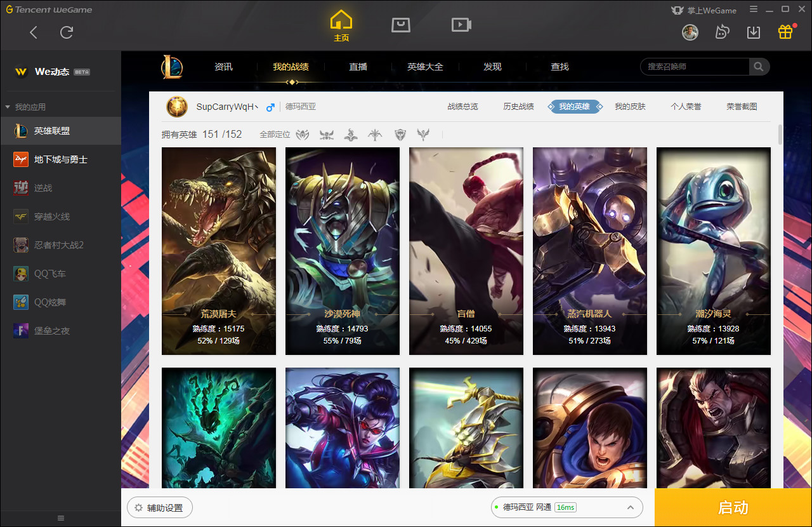Click the hero list vertical scrollbar

(780, 135)
